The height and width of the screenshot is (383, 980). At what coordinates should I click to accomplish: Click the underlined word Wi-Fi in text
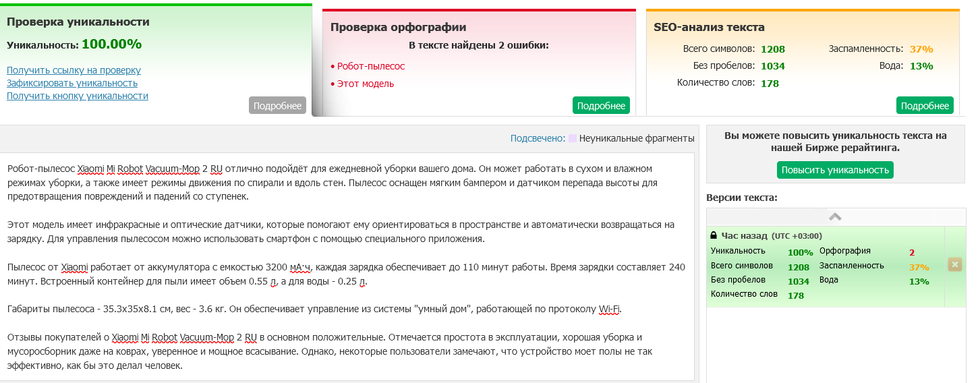[x=610, y=310]
